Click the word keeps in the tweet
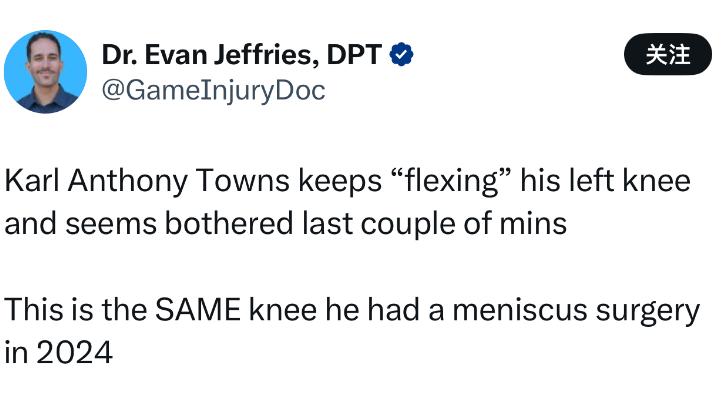723x405 pixels. 340,181
